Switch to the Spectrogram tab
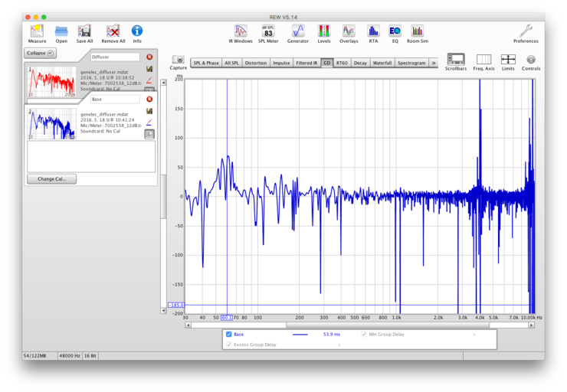Image resolution: width=567 pixels, height=392 pixels. (x=411, y=63)
